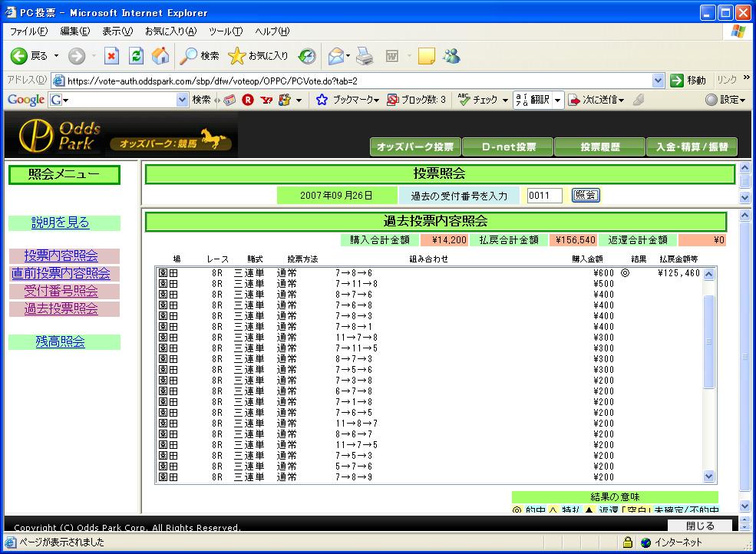Open the Mail envelope icon
Image resolution: width=756 pixels, height=554 pixels.
tap(336, 57)
